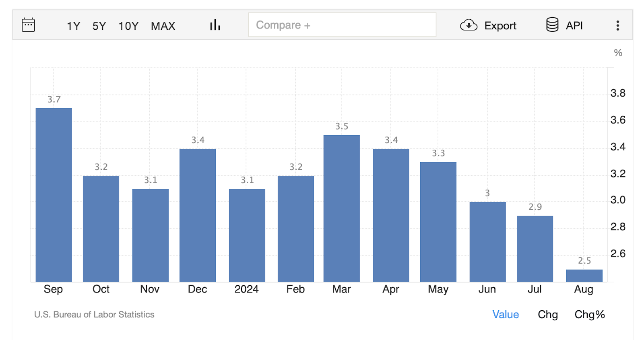Click the 2024 January bar valued 3.1
Screen dimensions: 644x340
(247, 235)
